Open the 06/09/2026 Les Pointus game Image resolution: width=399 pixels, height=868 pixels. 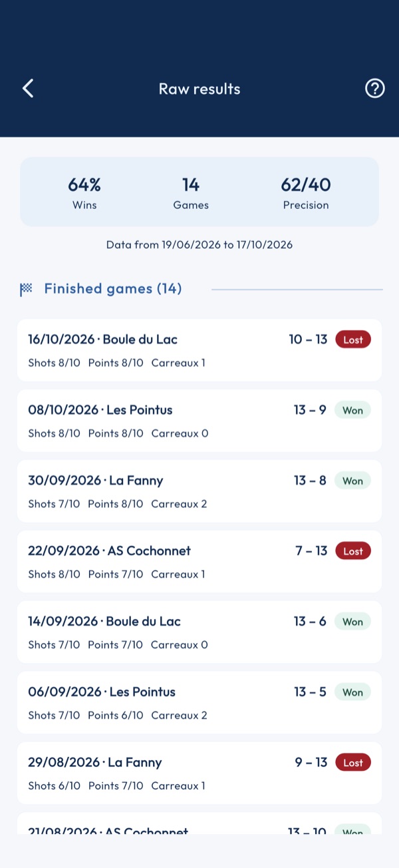tap(199, 703)
